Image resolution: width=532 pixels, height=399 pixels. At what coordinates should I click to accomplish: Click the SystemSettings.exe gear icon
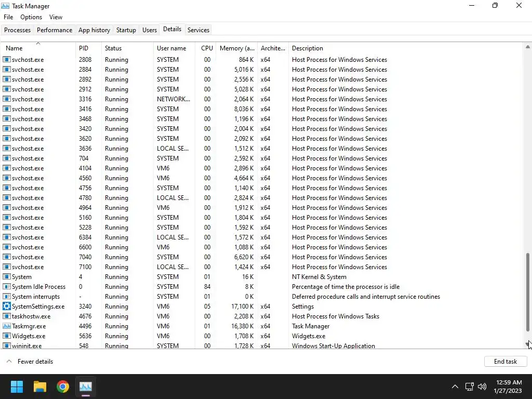click(x=6, y=307)
